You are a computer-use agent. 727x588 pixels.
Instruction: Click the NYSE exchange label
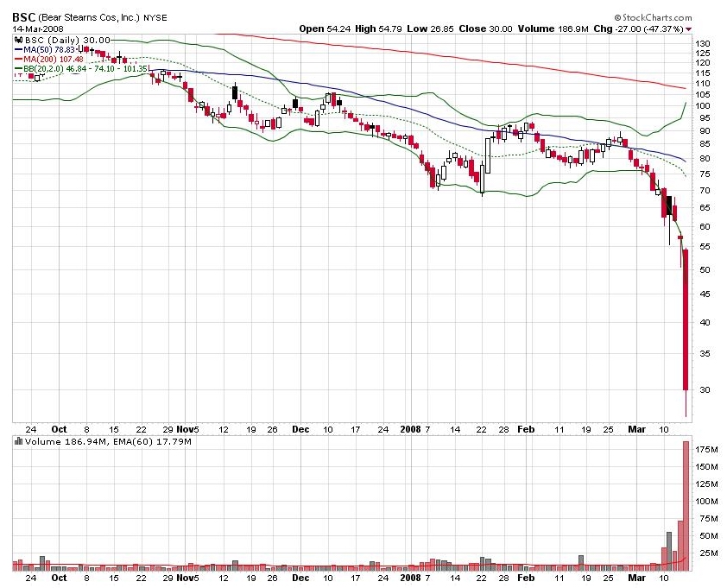(155, 18)
